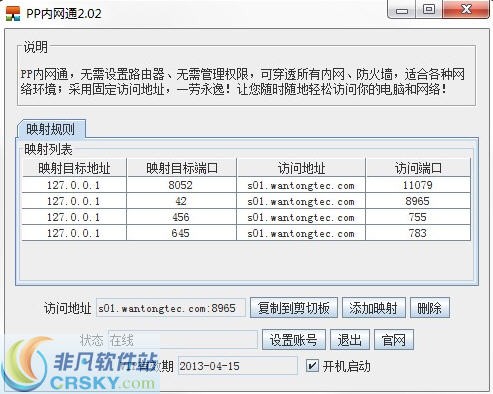Screen dimensions: 493x394
Task: Click s01.wantongtec.com in the 8965 row
Action: tap(301, 201)
